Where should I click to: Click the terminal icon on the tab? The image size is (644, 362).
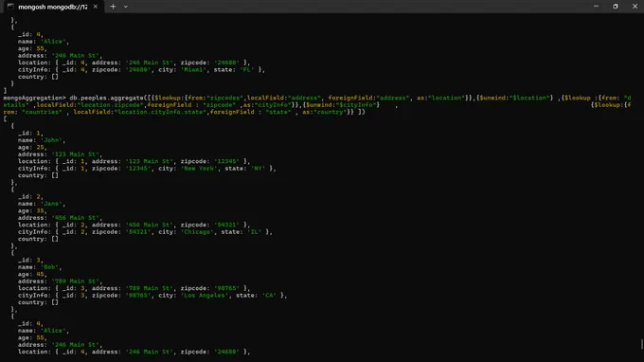(x=10, y=7)
